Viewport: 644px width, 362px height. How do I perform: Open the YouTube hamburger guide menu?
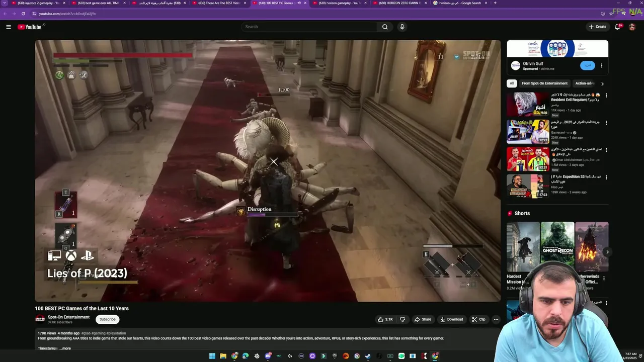[x=9, y=27]
